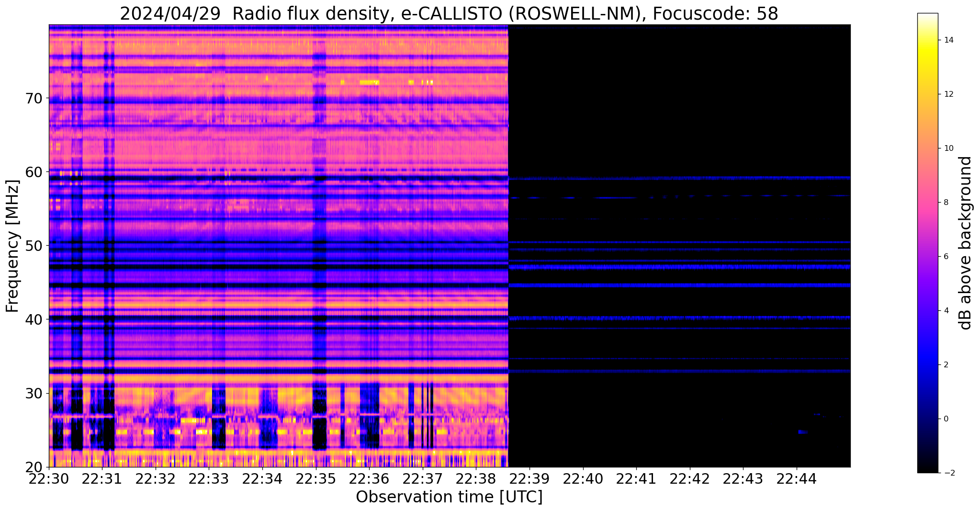Viewport: 980px width, 511px height.
Task: Click the 22:31 time tick label
Action: coord(102,478)
